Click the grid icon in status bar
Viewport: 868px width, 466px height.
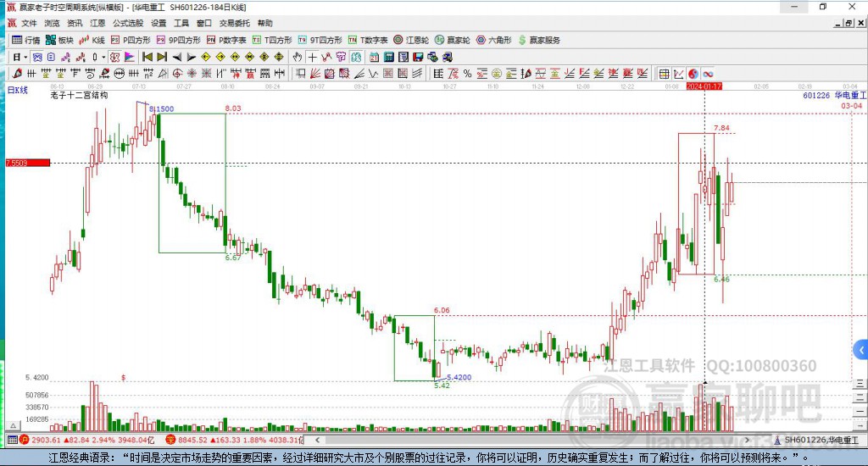12,440
